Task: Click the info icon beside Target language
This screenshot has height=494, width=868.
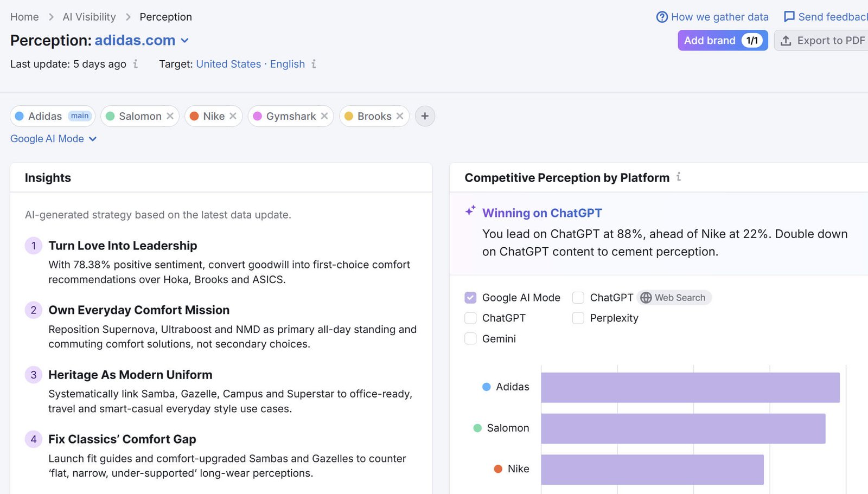Action: pyautogui.click(x=314, y=64)
